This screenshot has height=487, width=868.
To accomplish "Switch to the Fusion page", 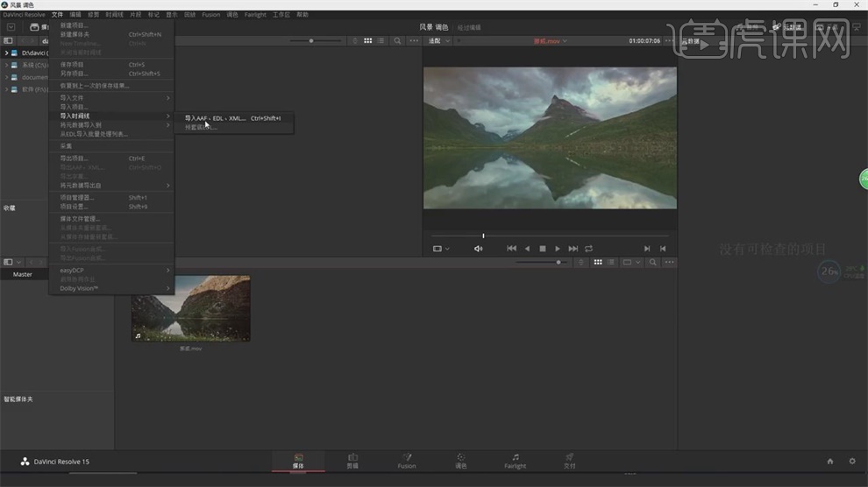I will click(x=407, y=461).
